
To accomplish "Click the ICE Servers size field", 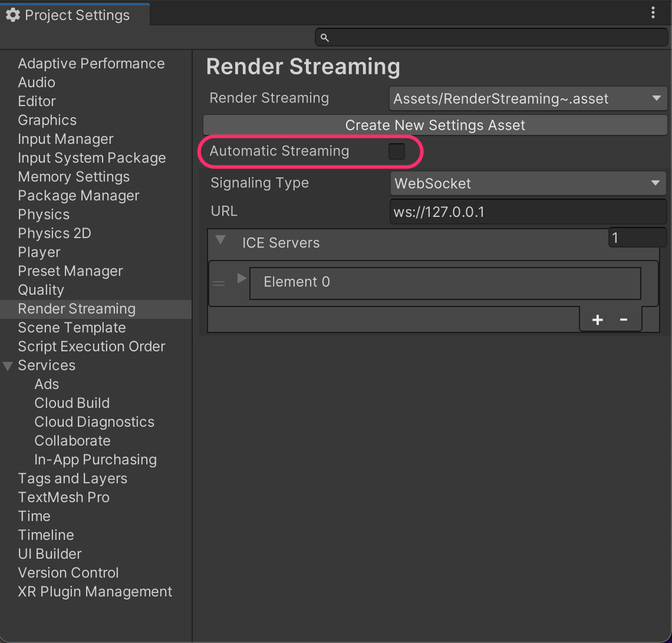I will pyautogui.click(x=637, y=238).
